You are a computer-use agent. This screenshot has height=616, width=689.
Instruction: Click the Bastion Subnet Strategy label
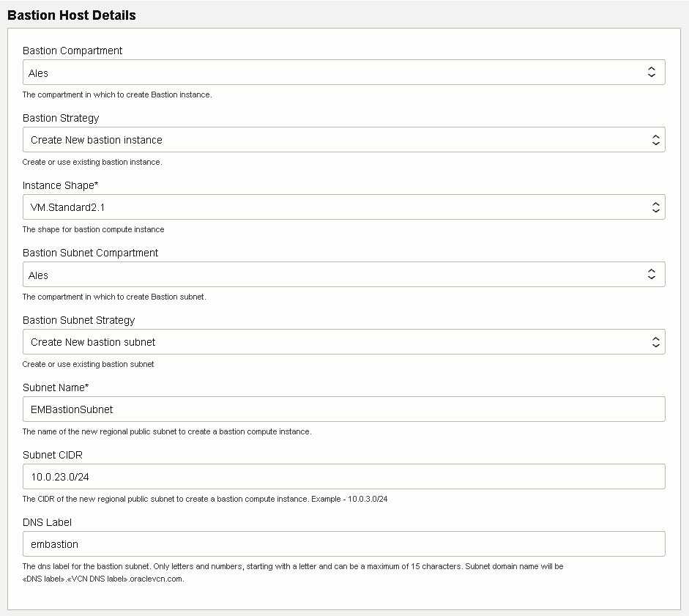(79, 320)
